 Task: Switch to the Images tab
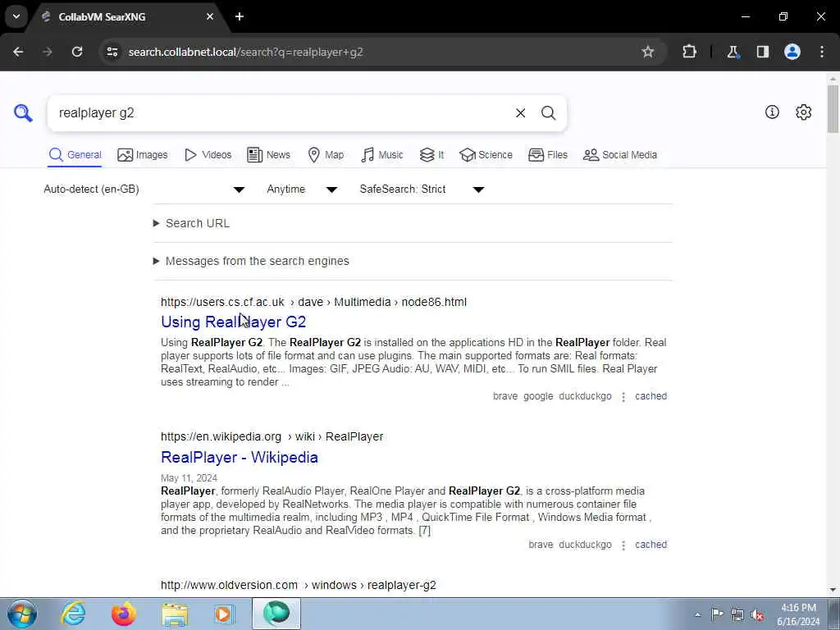coord(143,155)
